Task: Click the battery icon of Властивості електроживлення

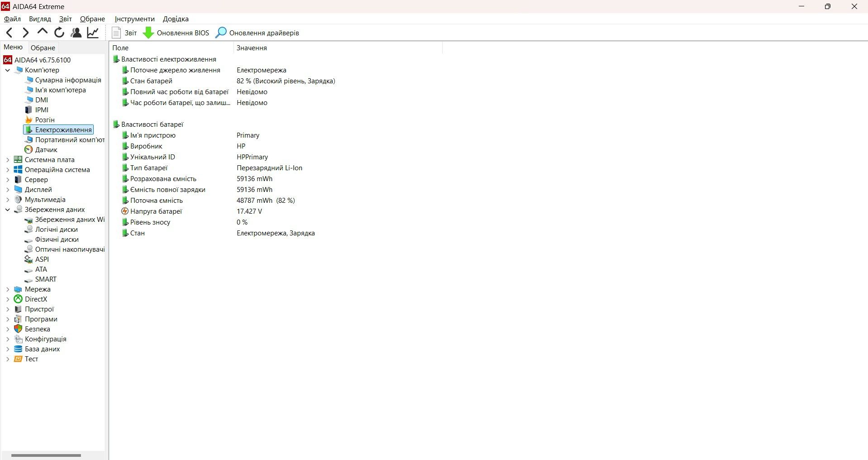Action: (x=116, y=59)
